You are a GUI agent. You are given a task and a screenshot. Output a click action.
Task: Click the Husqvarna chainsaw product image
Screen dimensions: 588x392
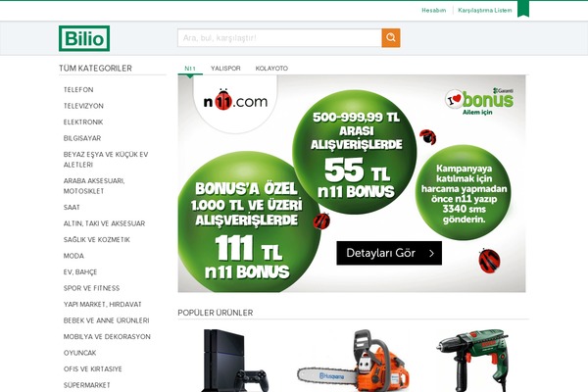coord(353,361)
